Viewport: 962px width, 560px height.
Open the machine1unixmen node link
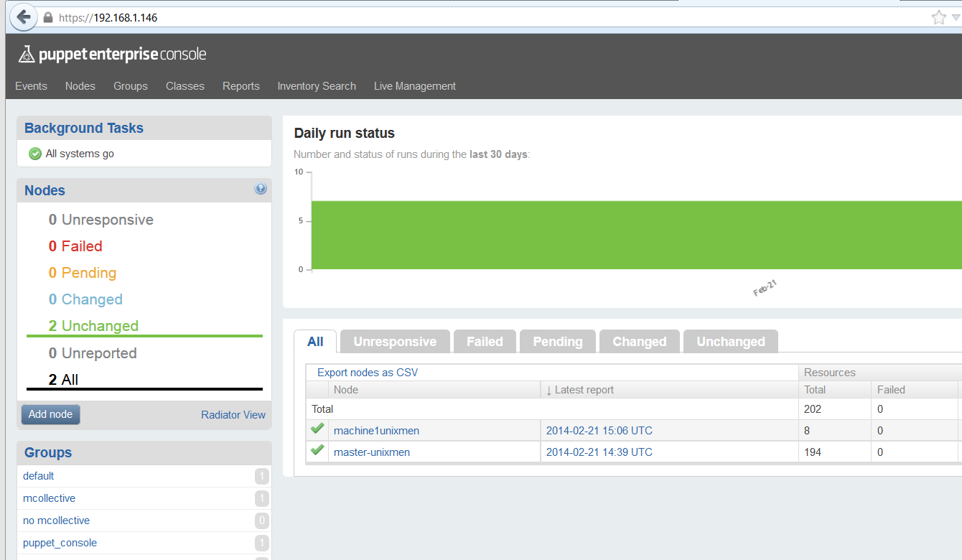376,431
